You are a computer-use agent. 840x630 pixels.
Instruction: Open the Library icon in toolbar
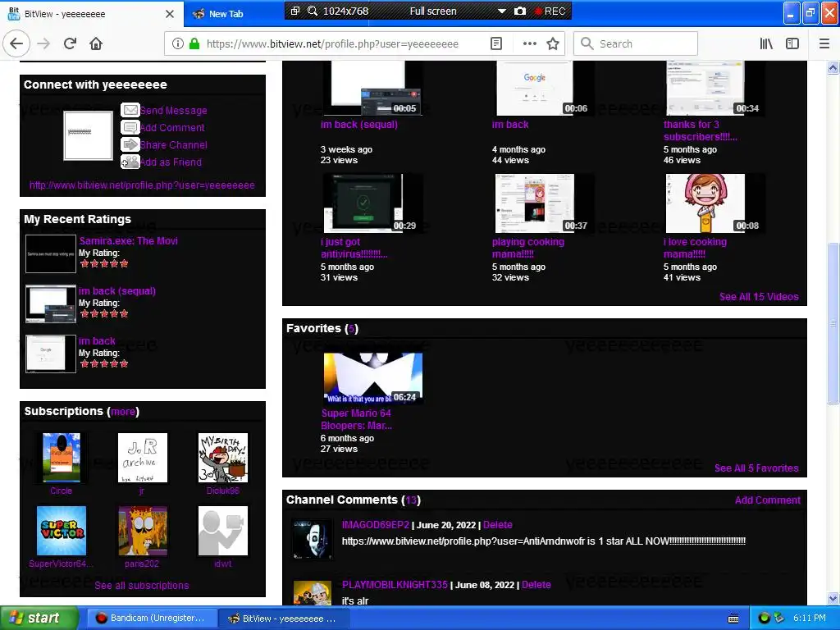pyautogui.click(x=766, y=43)
